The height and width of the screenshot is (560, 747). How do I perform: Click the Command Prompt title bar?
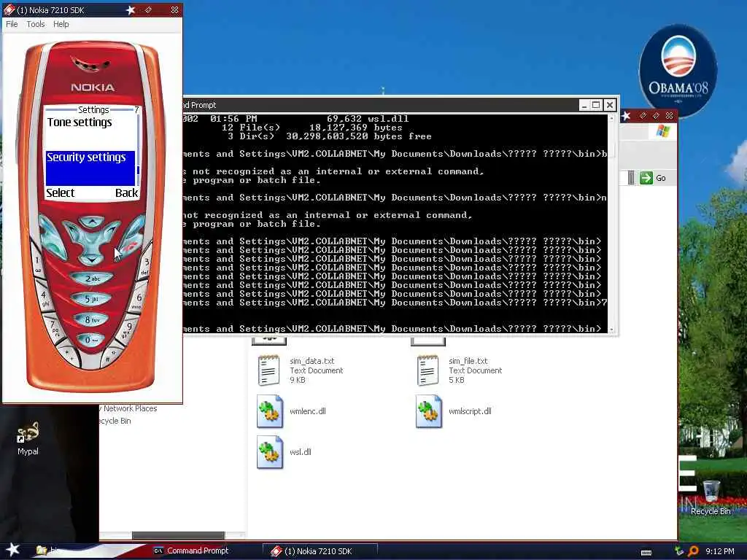[381, 105]
